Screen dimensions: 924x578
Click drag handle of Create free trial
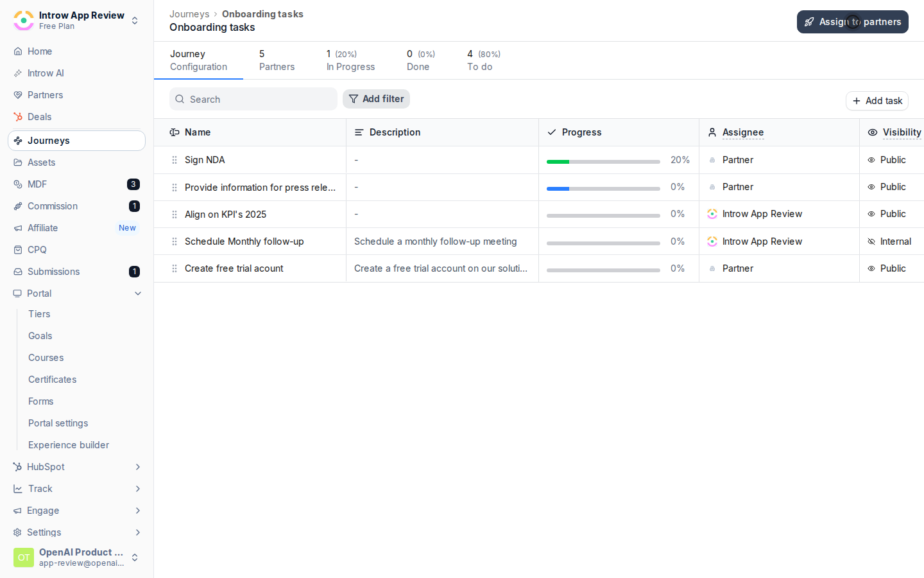[x=175, y=268]
